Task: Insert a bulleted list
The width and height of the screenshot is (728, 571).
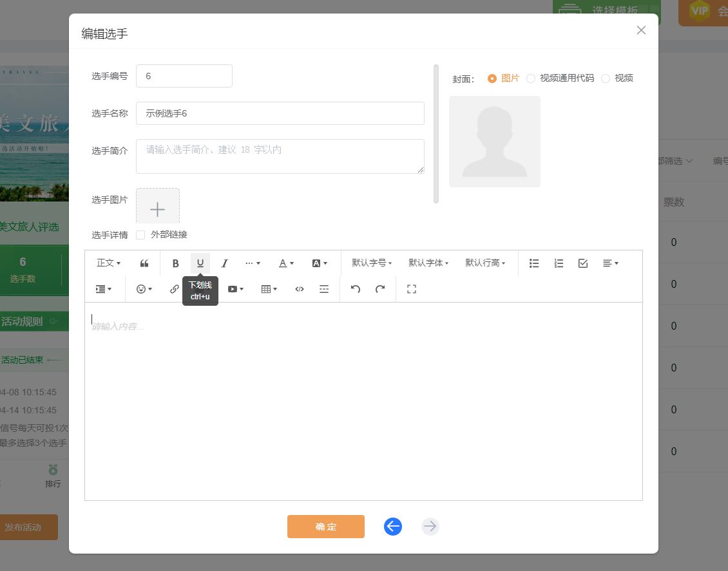Action: (534, 263)
